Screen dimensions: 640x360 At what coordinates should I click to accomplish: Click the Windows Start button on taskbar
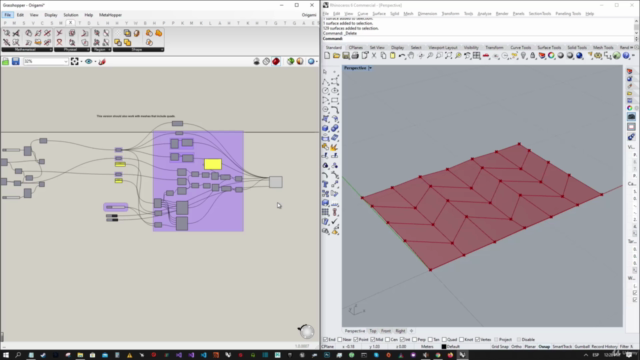click(6, 355)
